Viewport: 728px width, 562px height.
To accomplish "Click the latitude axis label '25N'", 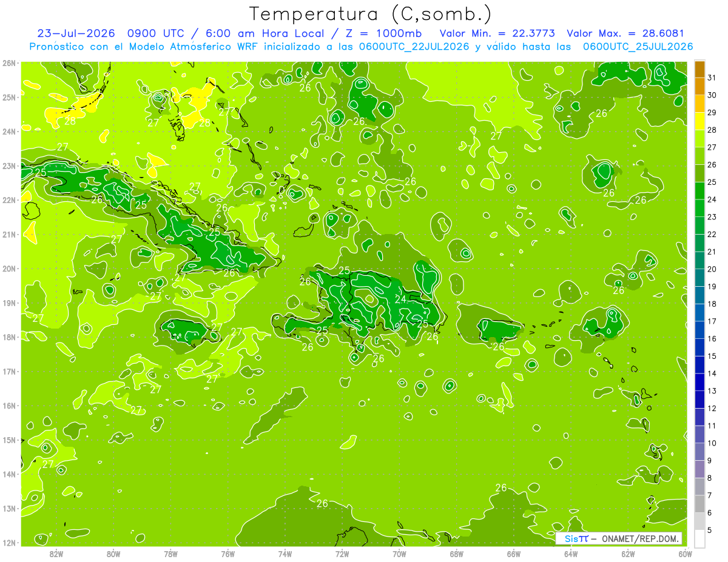I will click(10, 97).
